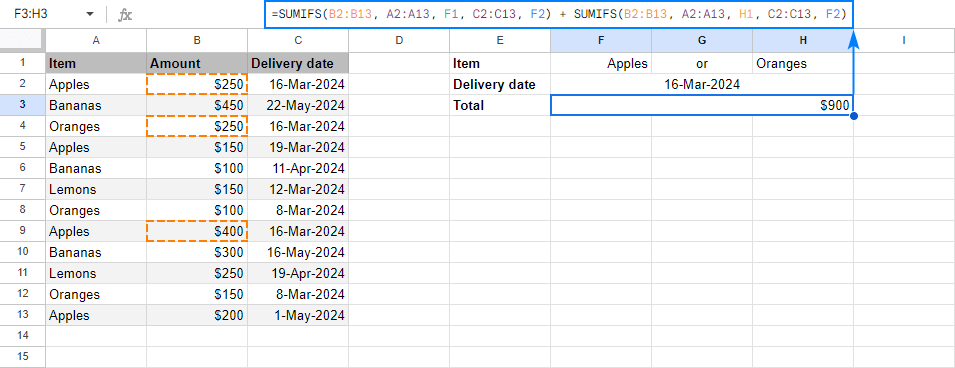The height and width of the screenshot is (368, 955).
Task: Select the Lemons cell in row 7
Action: click(x=96, y=189)
